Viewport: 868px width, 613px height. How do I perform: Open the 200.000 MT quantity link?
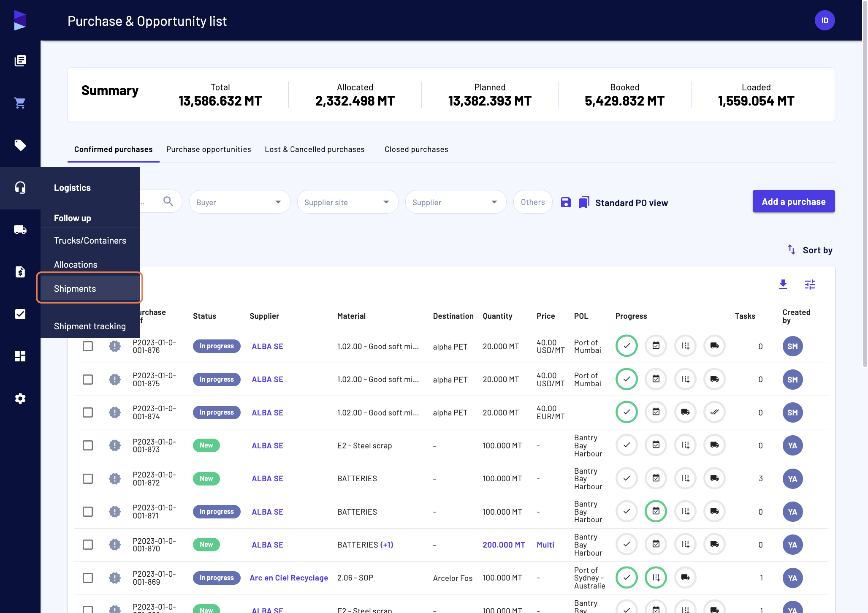504,545
